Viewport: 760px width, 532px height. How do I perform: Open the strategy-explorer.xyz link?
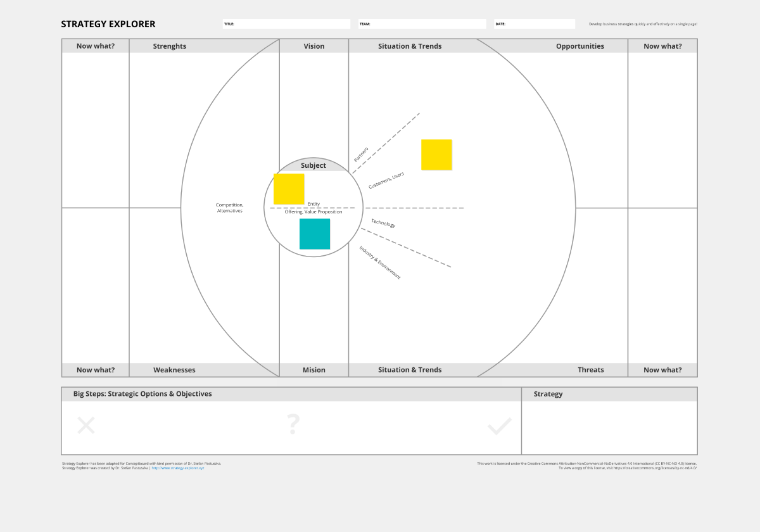[x=178, y=468]
